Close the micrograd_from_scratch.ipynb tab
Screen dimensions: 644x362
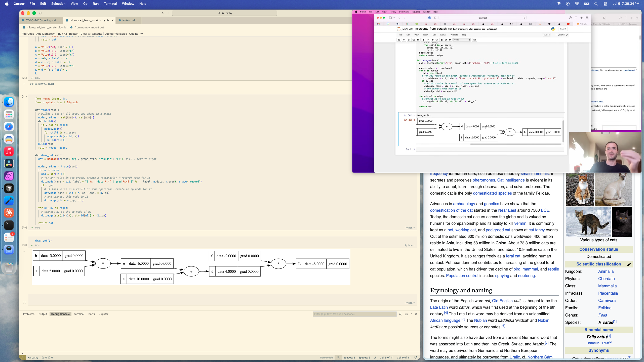(112, 20)
